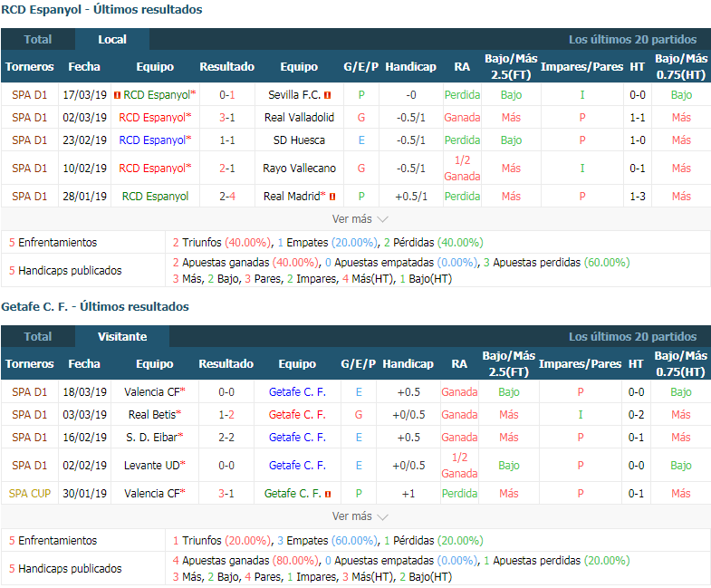Click the Resultado header in Espanyol table
The height and width of the screenshot is (588, 711).
(x=227, y=67)
